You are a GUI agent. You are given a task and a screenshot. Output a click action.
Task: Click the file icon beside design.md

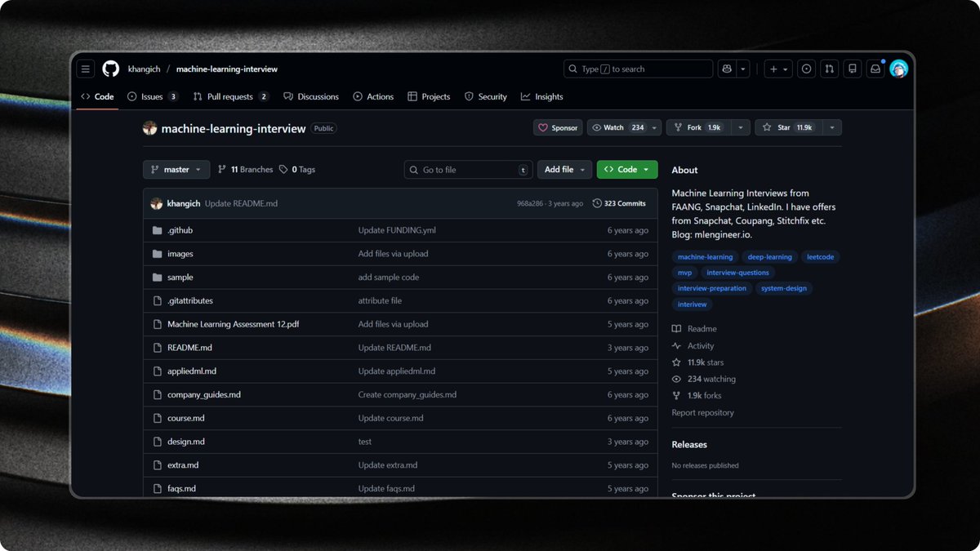[x=158, y=442]
